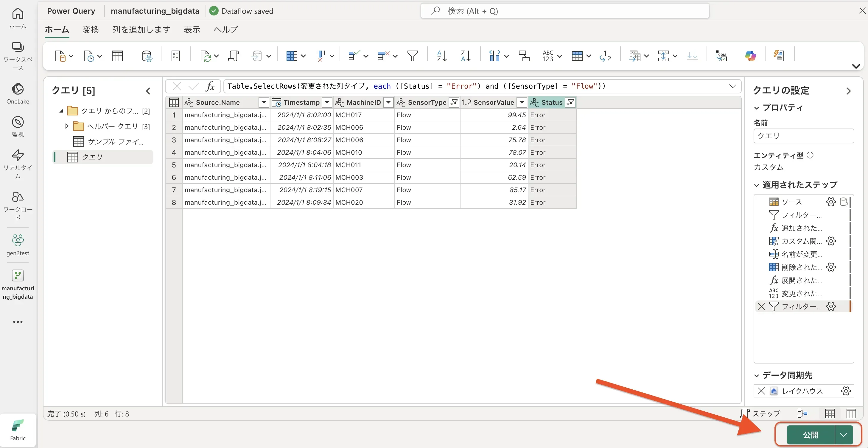This screenshot has width=868, height=448.
Task: Open the dropdown arrow next to 公開
Action: 843,435
